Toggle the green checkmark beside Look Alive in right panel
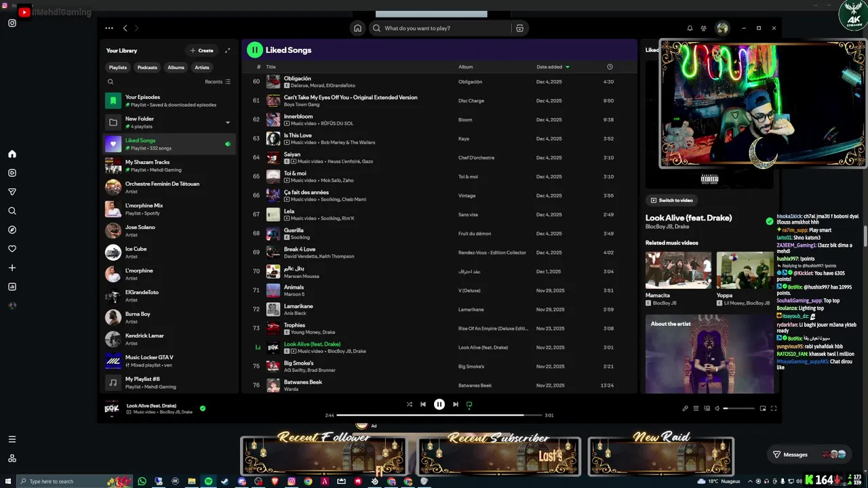This screenshot has width=868, height=488. [769, 221]
